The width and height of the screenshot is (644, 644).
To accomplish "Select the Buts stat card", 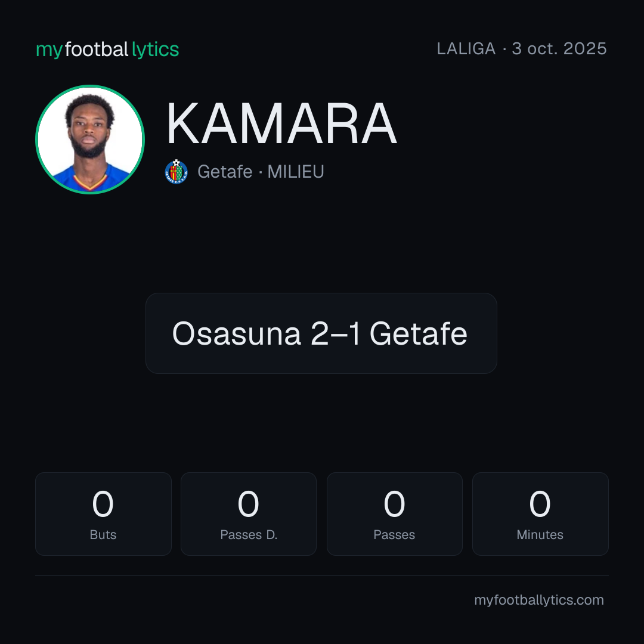I will coord(103,514).
